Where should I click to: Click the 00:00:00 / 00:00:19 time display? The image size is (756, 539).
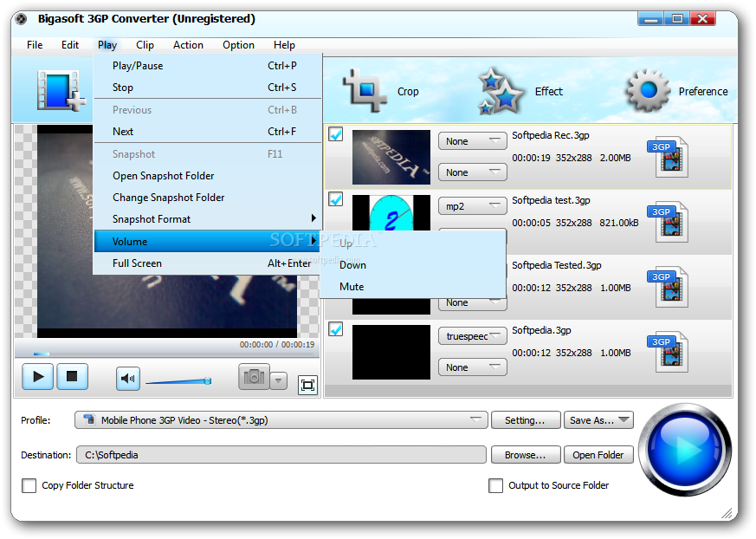pos(277,345)
